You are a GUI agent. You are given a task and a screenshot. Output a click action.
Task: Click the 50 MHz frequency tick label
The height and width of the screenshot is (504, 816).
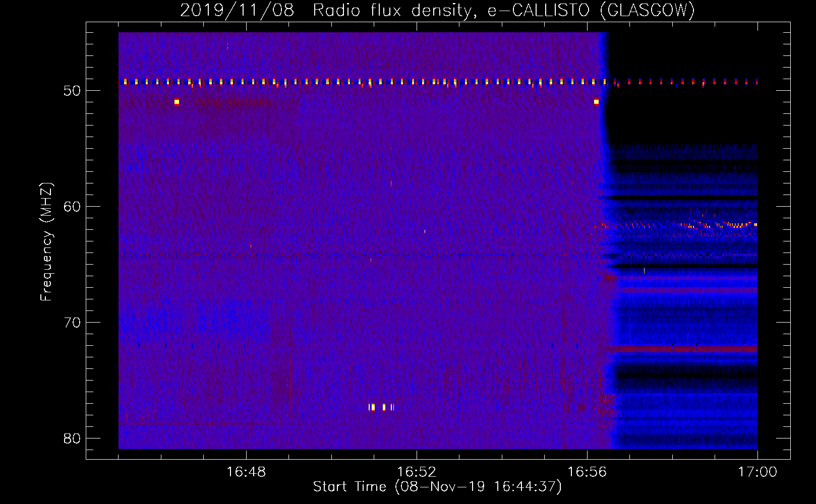(x=73, y=91)
